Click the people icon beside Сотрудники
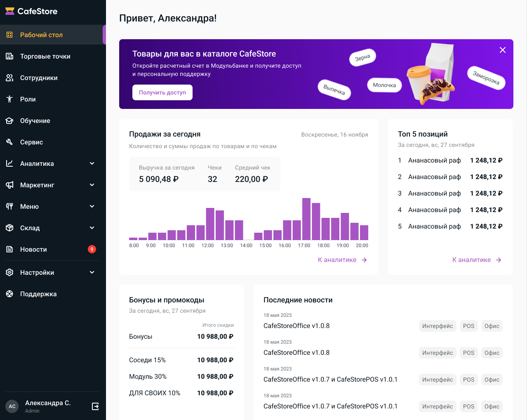 coord(9,78)
